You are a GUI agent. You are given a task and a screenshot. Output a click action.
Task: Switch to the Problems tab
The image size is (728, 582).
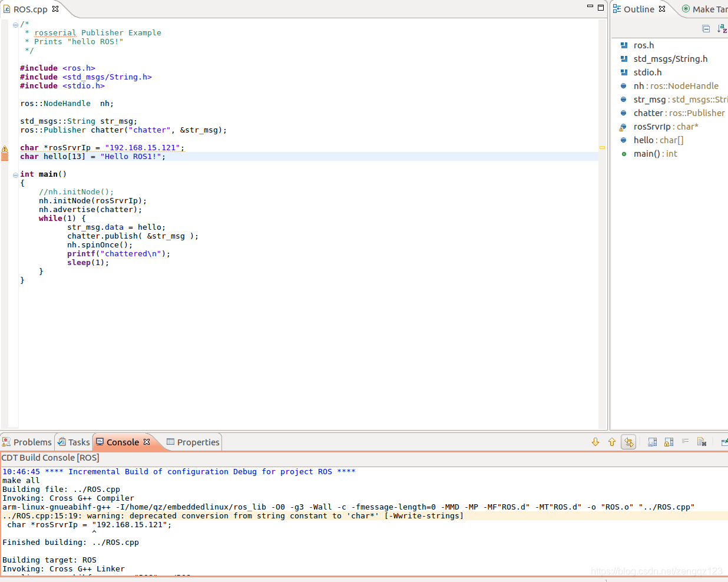tap(27, 442)
